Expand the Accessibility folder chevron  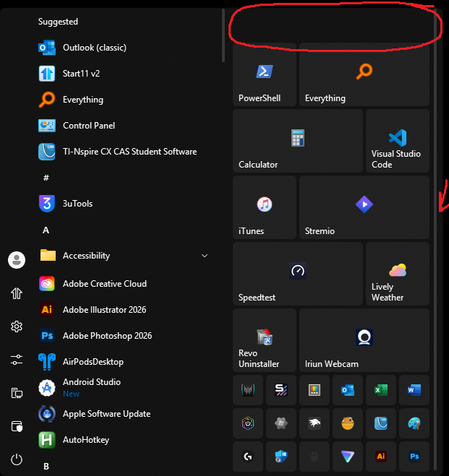pyautogui.click(x=205, y=256)
